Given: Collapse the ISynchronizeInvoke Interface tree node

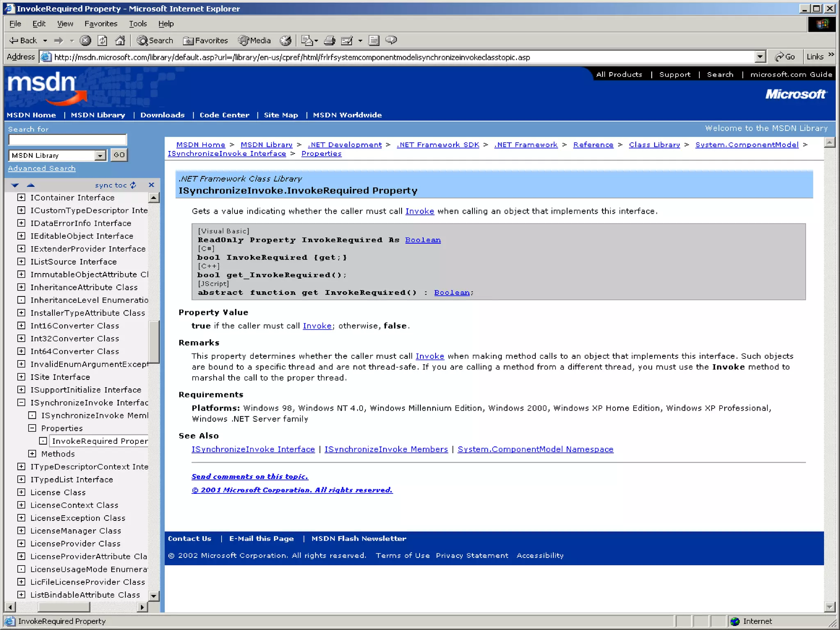Looking at the screenshot, I should [x=21, y=402].
